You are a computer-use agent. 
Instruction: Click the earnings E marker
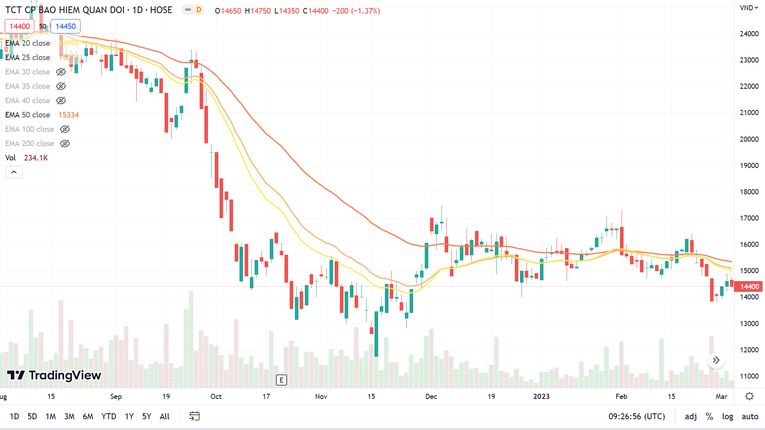[282, 380]
